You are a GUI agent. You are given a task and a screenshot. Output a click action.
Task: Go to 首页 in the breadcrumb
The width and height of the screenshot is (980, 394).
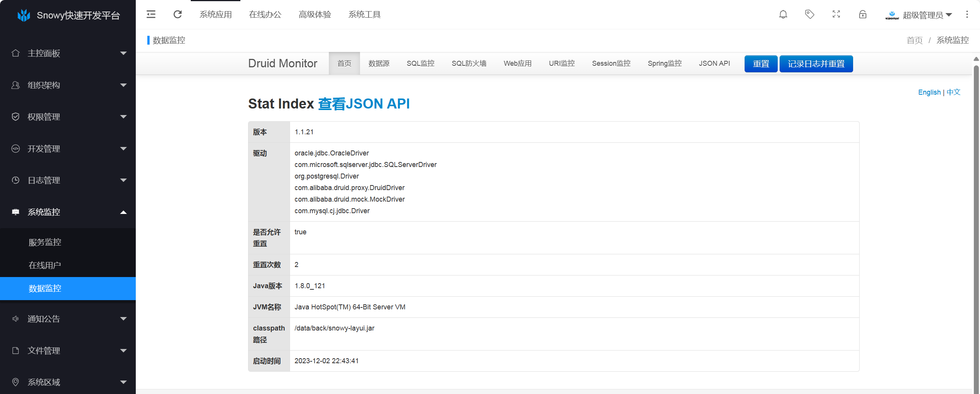point(915,40)
